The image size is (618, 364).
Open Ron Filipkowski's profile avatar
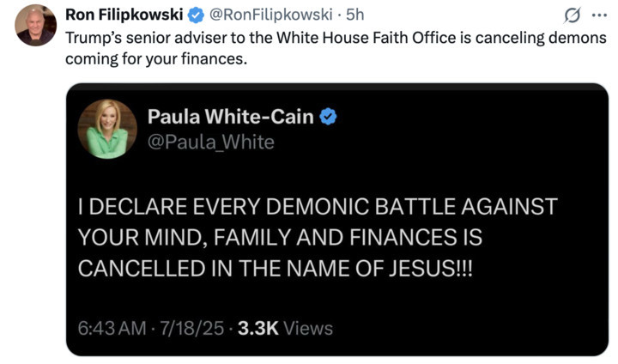[x=35, y=25]
